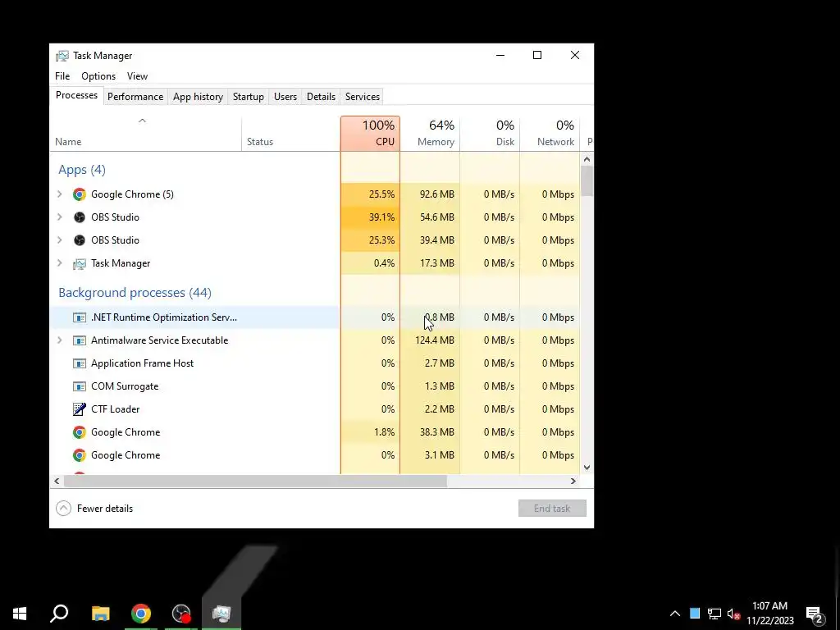
Task: Click the vertical scrollbar down arrow
Action: pos(587,468)
